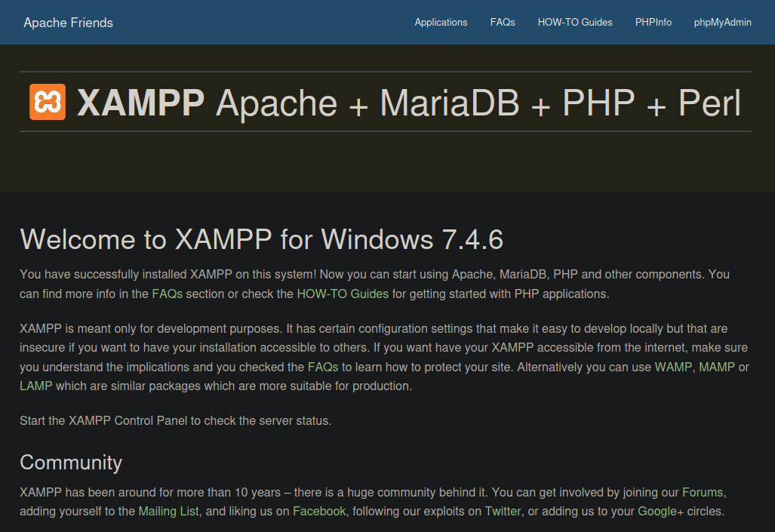Click the Apache Friends brand link

68,23
